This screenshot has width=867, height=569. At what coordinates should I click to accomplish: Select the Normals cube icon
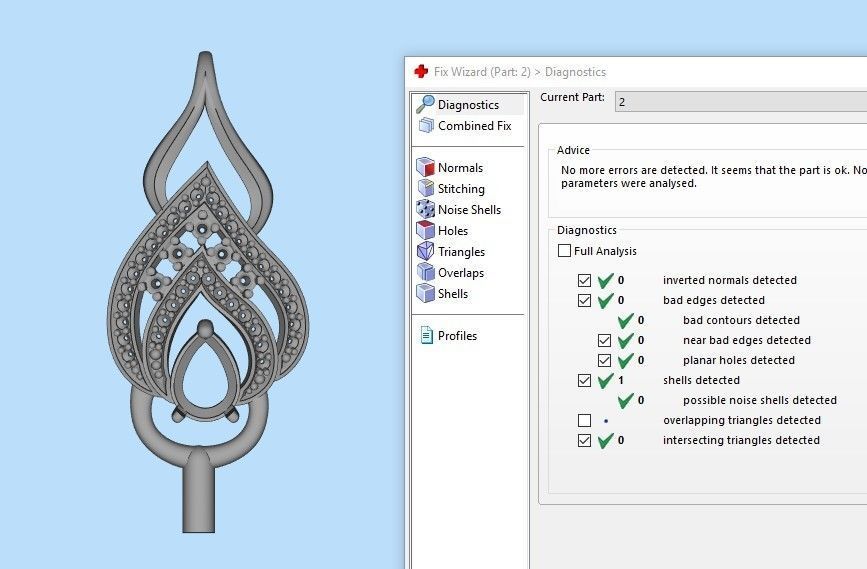point(425,168)
